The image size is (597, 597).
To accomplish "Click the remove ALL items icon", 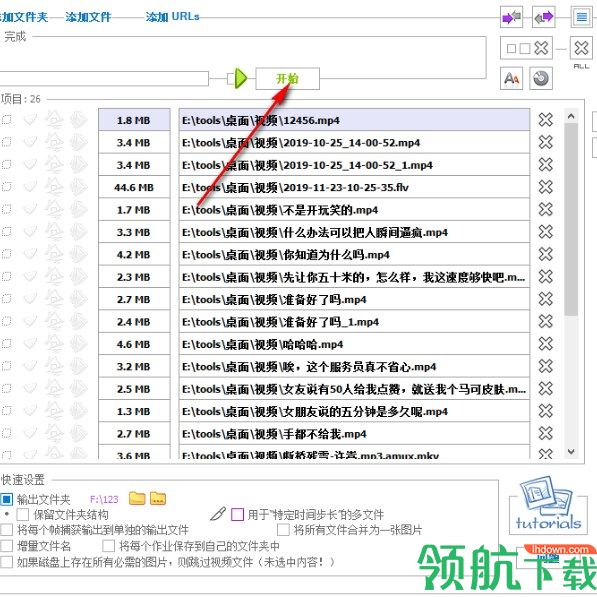I will tap(581, 48).
